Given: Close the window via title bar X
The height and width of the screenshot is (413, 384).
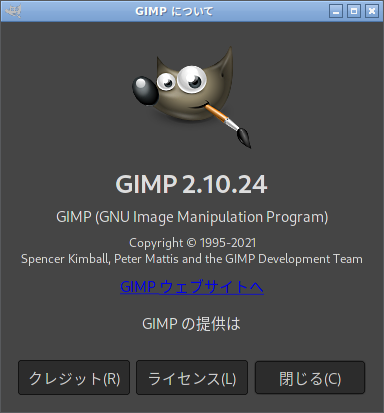Looking at the screenshot, I should (x=372, y=11).
